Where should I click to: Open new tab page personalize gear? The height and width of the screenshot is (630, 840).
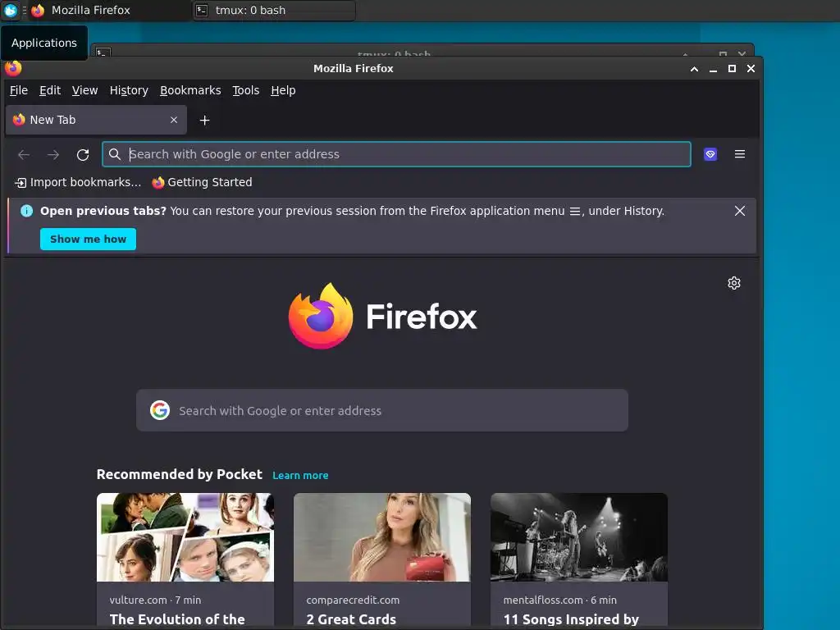734,283
